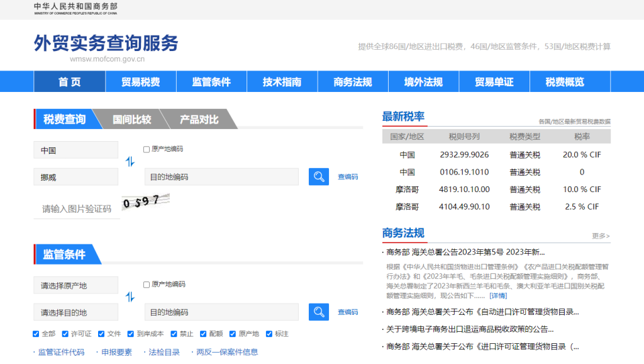Uncheck the 配额 checkbox
644x364 pixels.
point(203,334)
